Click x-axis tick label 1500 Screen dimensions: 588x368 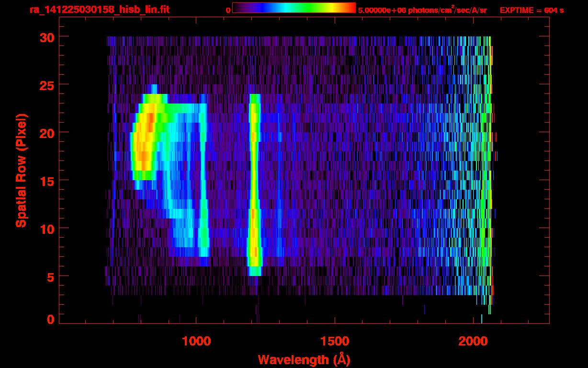pyautogui.click(x=335, y=341)
